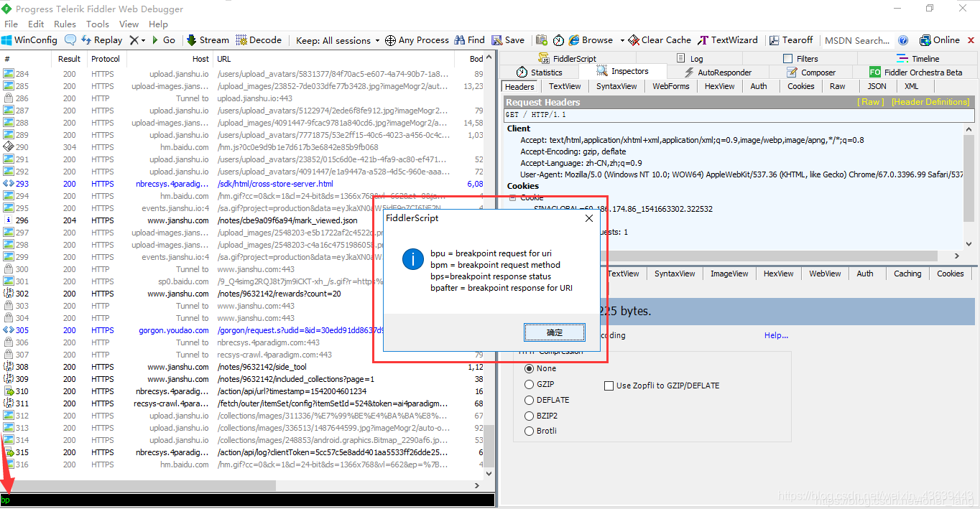The image size is (980, 509).
Task: Tearoff the inspector panel
Action: click(791, 40)
